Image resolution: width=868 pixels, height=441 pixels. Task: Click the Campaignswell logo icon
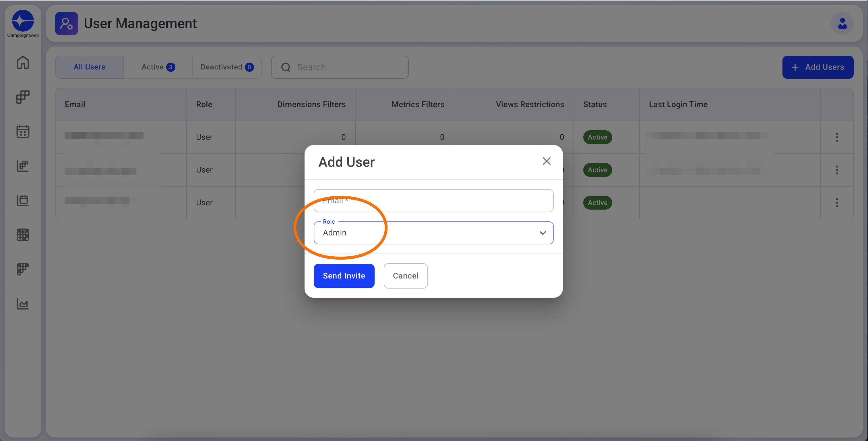point(23,21)
